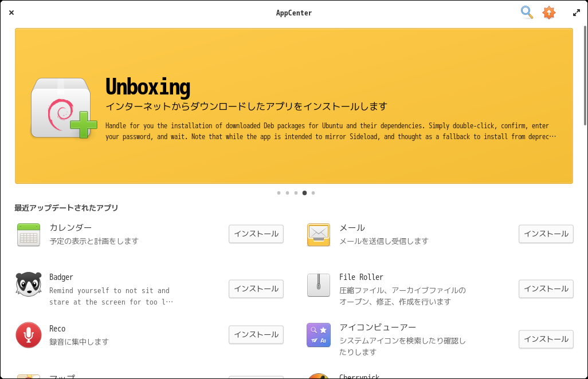The image size is (588, 379).
Task: Select the fifth carousel page dot
Action: click(313, 193)
